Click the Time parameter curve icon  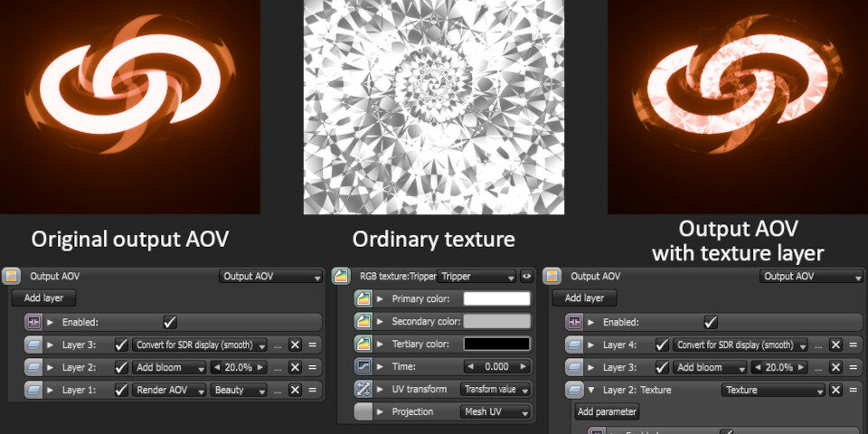click(363, 366)
